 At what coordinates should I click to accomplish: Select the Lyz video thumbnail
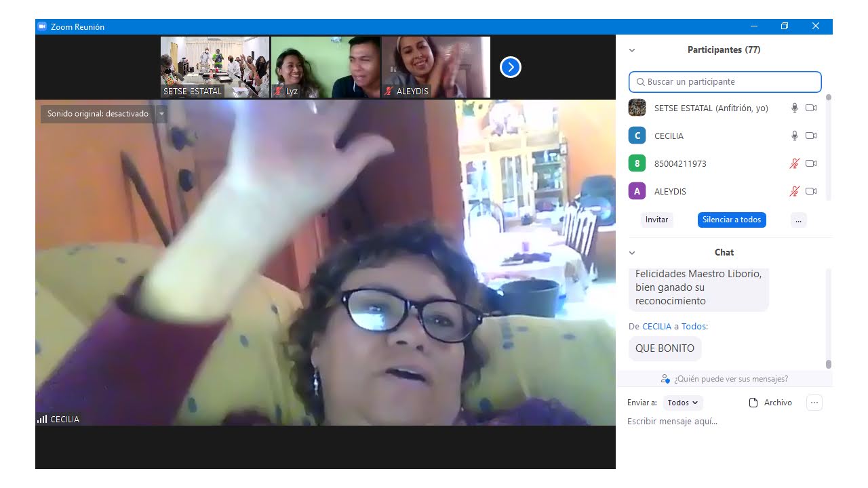coord(325,67)
